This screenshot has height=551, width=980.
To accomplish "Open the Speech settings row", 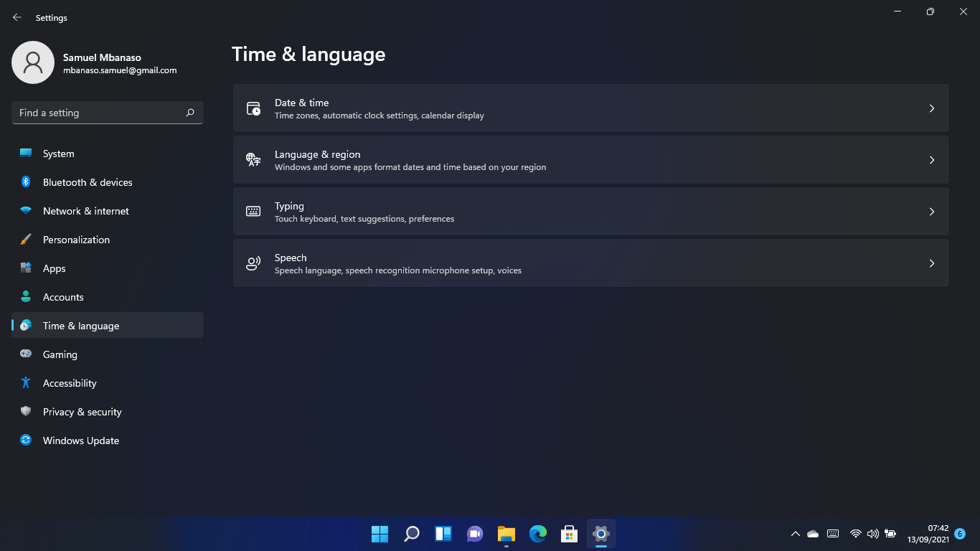I will pos(590,263).
